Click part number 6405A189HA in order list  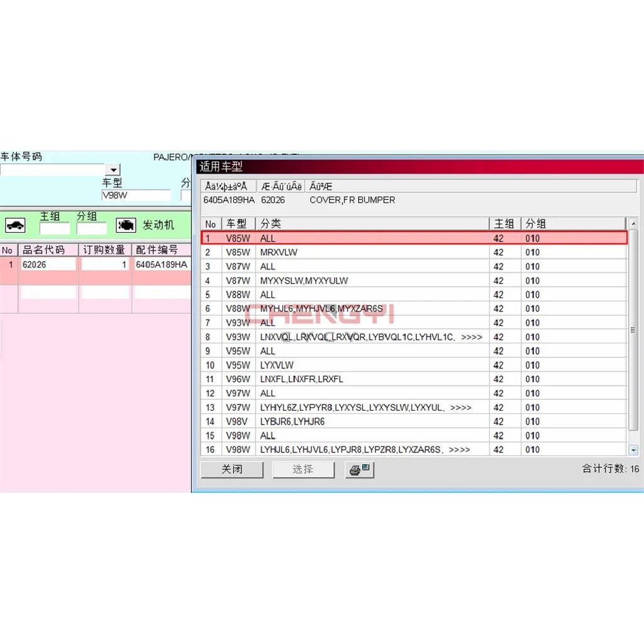coord(162,265)
